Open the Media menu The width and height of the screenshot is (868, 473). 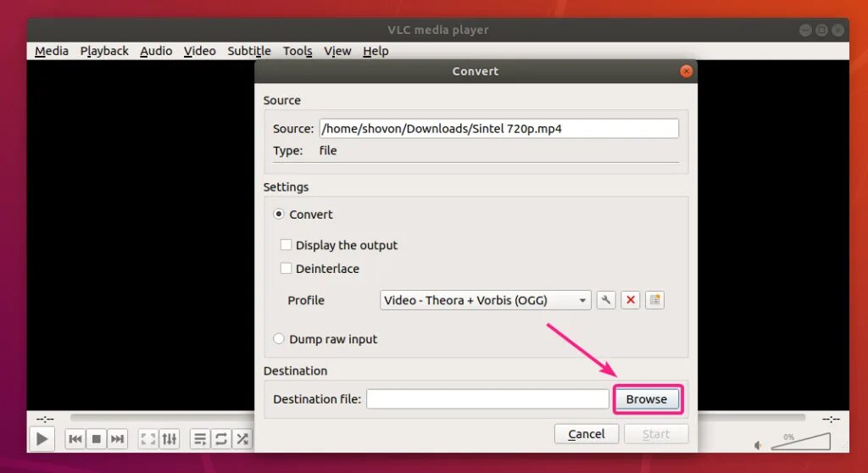pos(52,51)
